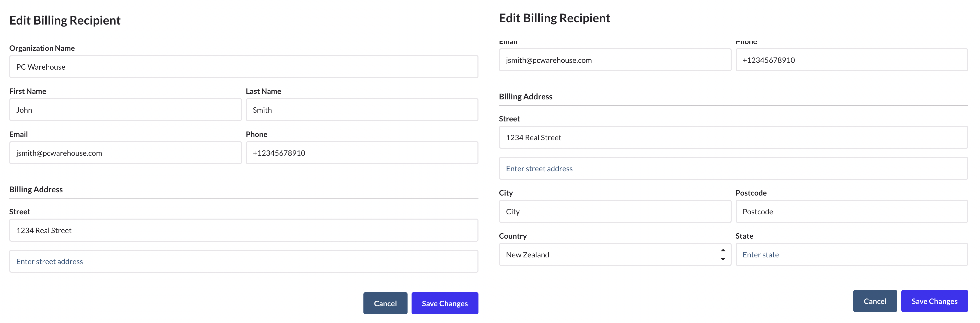
Task: Click the empty street address field in right form
Action: coord(733,168)
